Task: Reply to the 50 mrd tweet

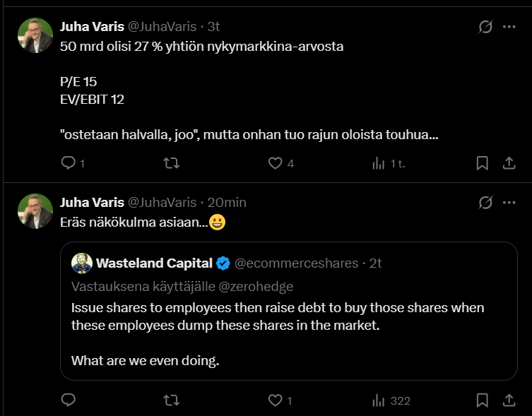Action: click(69, 163)
